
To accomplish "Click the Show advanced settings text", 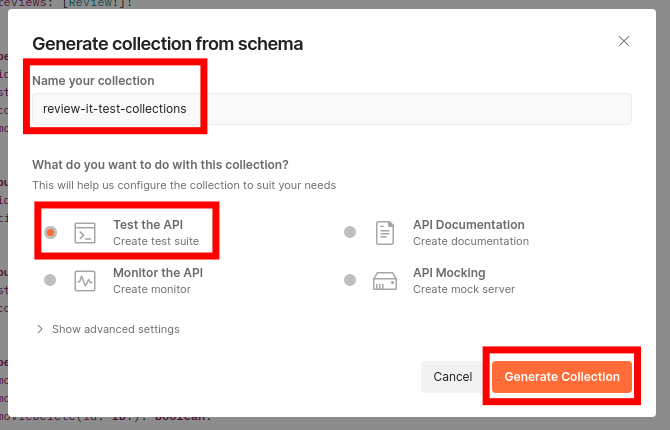I will point(116,329).
